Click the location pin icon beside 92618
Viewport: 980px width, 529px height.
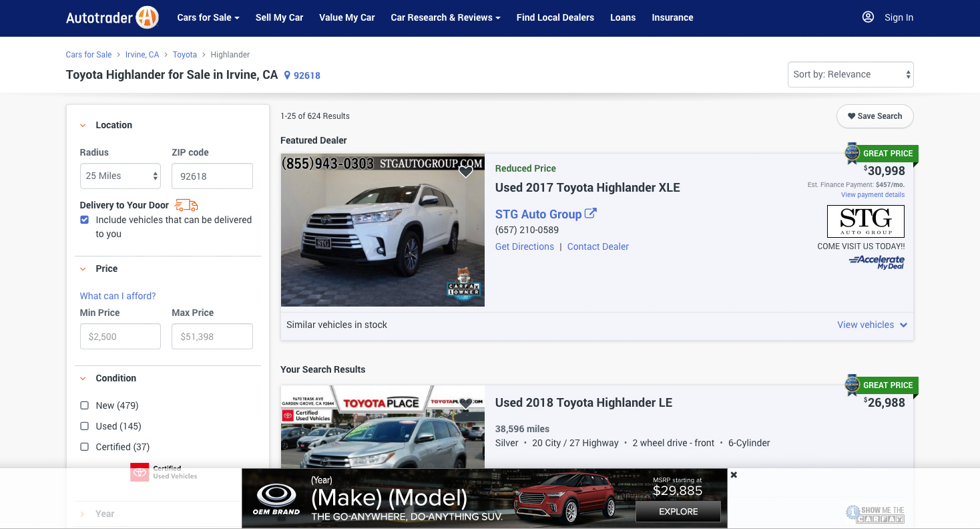[287, 75]
